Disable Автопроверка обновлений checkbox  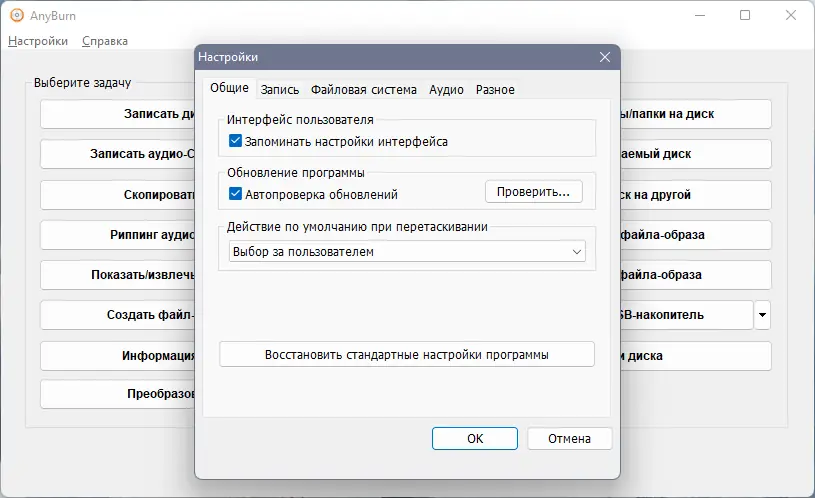(236, 194)
